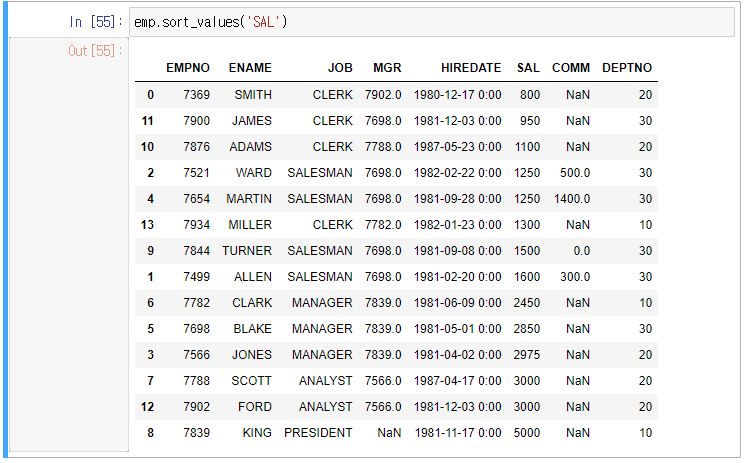The height and width of the screenshot is (463, 745).
Task: Click EMPNO value 7654
Action: [x=196, y=199]
